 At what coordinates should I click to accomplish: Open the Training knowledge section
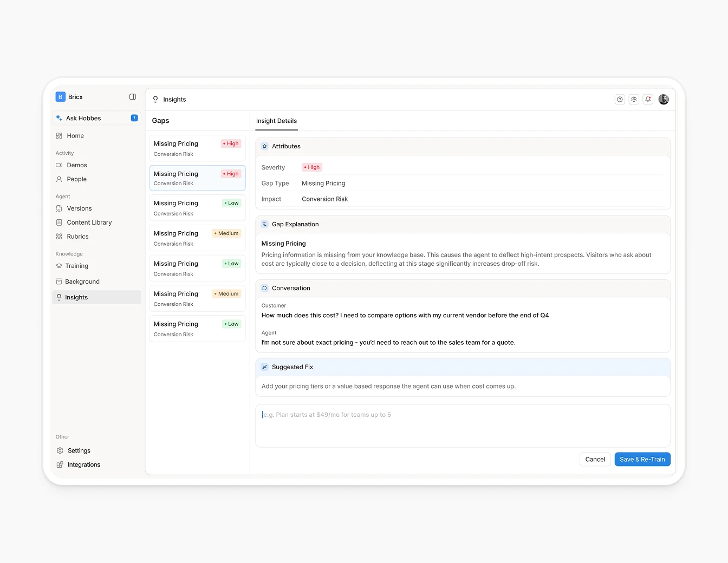(76, 266)
